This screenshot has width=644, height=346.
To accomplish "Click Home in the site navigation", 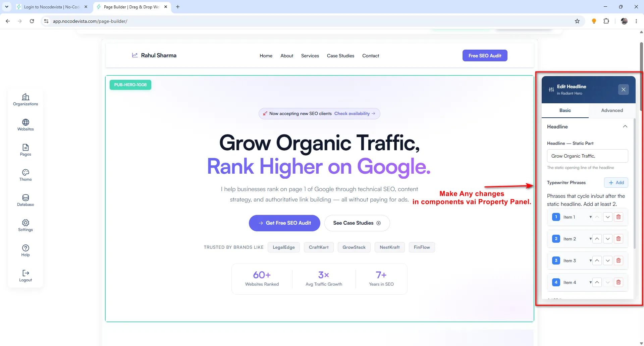I will pos(266,56).
